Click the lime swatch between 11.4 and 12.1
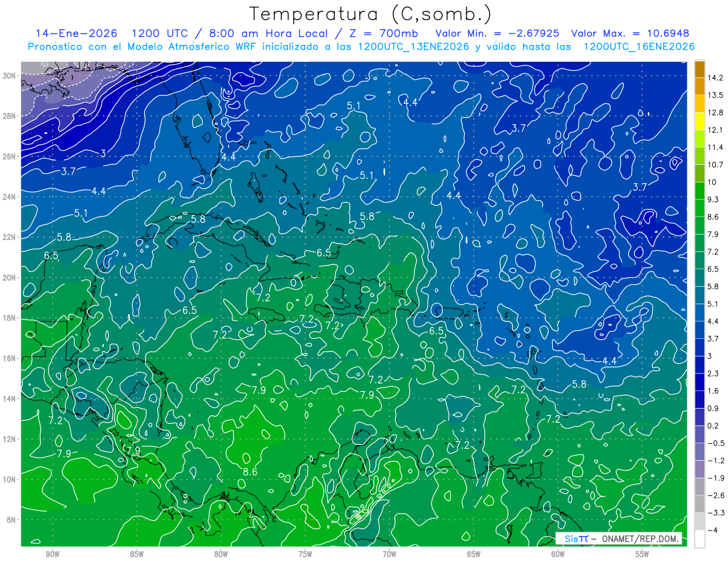 click(699, 139)
